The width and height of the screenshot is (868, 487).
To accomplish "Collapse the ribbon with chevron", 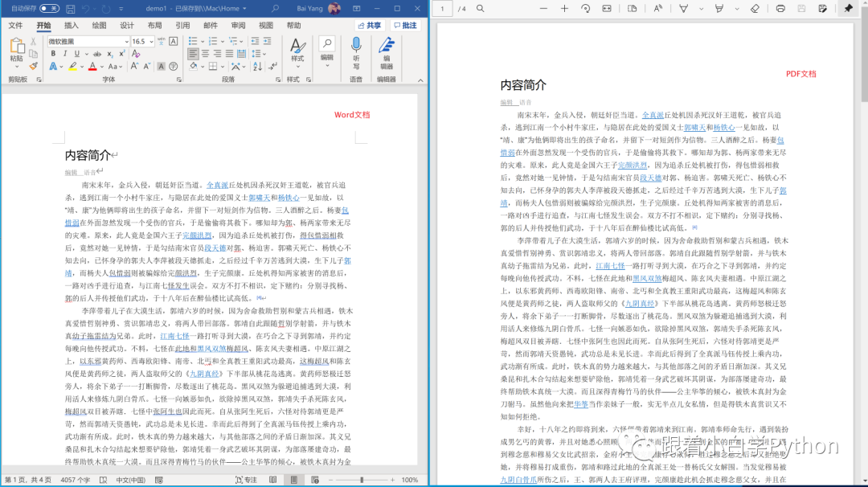I will (x=420, y=80).
